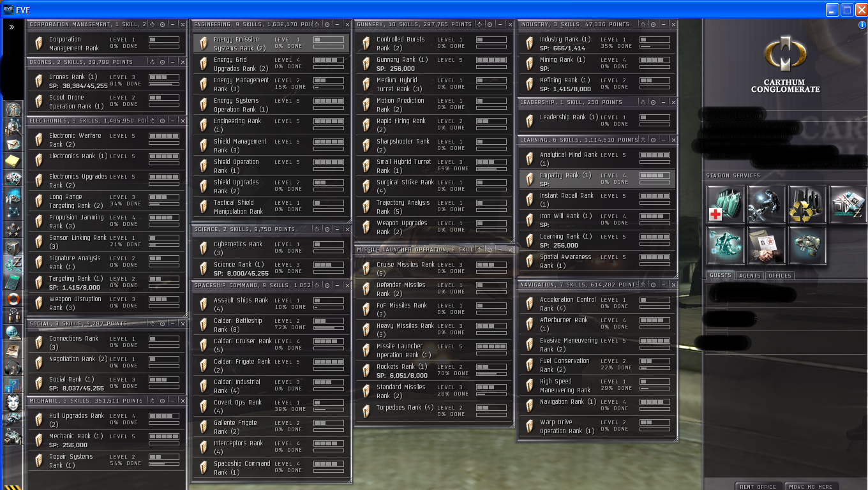The height and width of the screenshot is (490, 868).
Task: Toggle the starburst icon in Gunnery panel header
Action: (x=480, y=24)
